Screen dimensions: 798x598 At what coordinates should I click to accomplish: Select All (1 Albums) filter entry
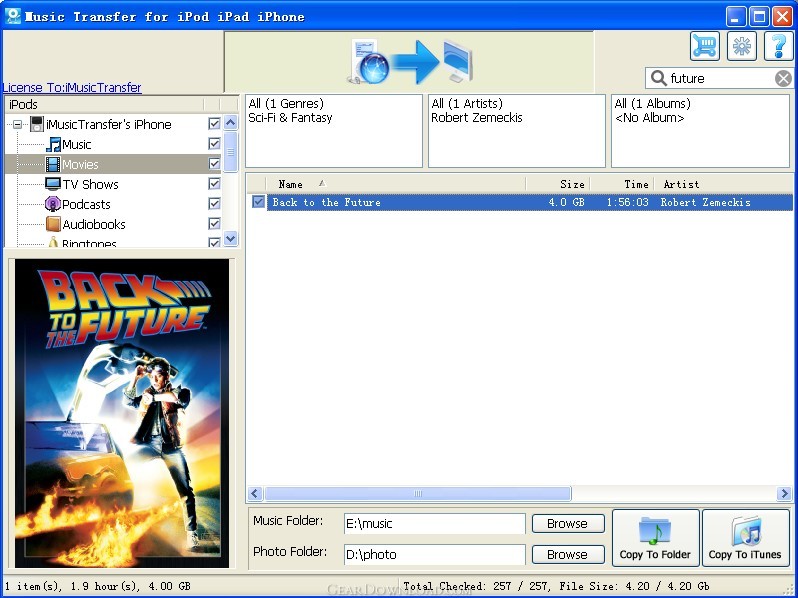[x=652, y=104]
